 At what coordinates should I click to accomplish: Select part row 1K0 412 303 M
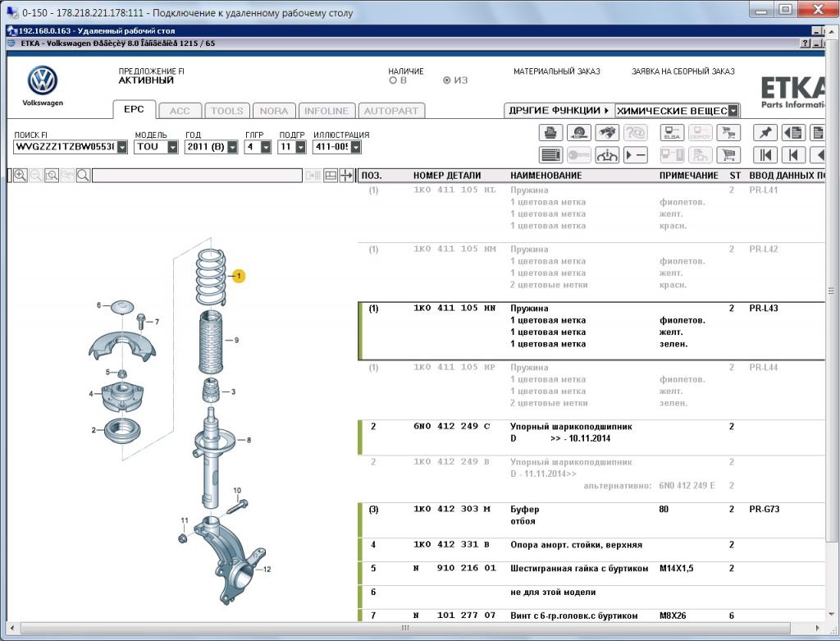(591, 520)
